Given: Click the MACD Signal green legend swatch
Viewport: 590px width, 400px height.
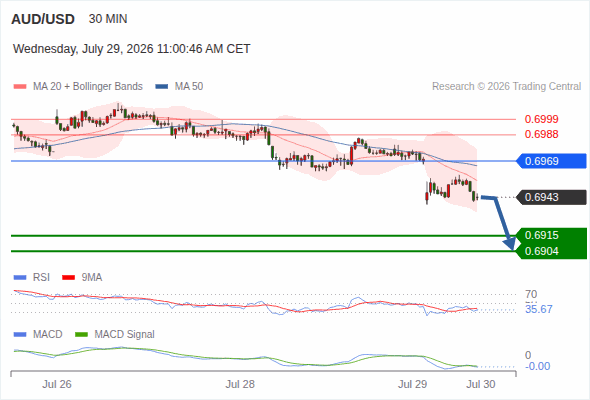Looking at the screenshot, I should [82, 335].
